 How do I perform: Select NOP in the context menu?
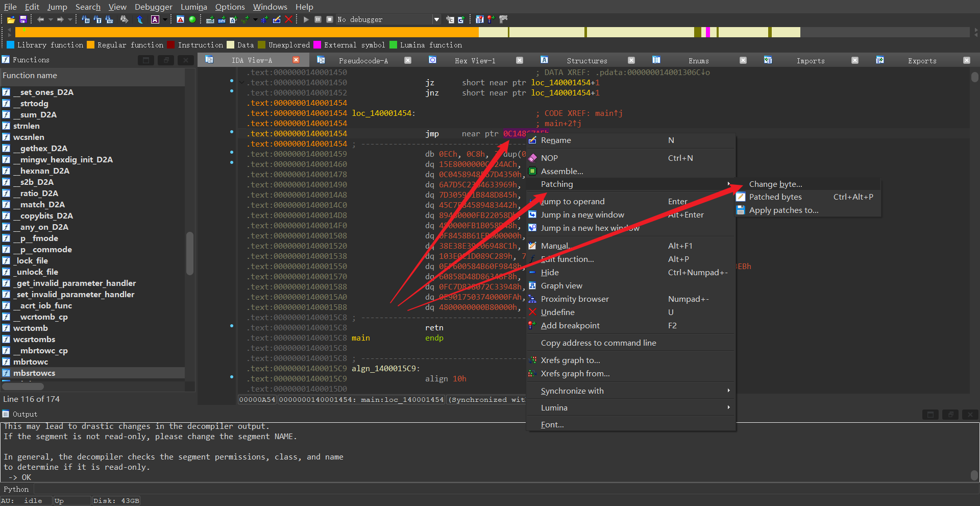(631, 158)
